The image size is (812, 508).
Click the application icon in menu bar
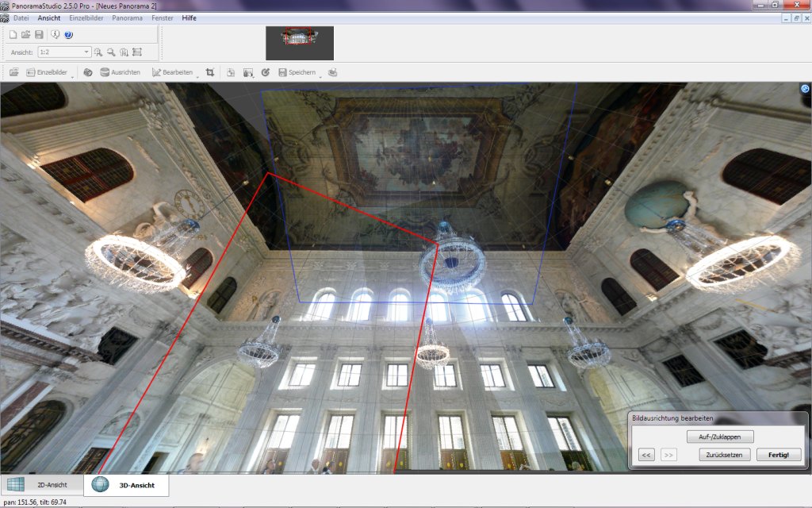click(5, 18)
